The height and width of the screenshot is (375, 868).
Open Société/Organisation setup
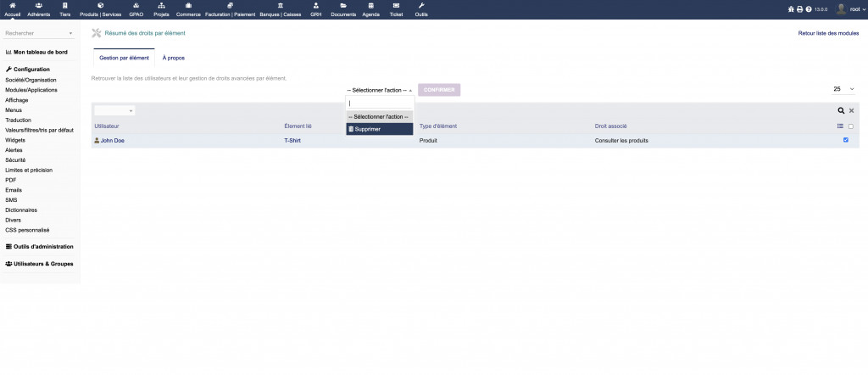pos(31,80)
